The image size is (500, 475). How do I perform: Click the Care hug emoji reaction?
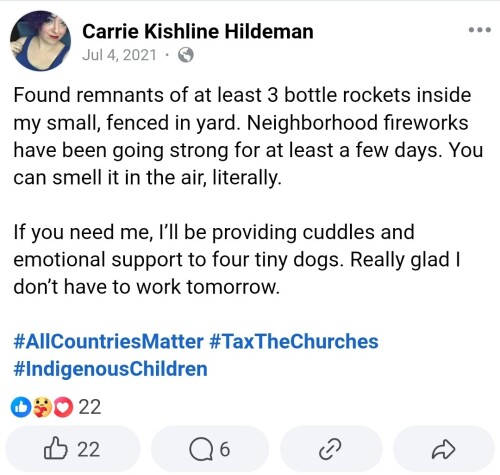[x=42, y=407]
